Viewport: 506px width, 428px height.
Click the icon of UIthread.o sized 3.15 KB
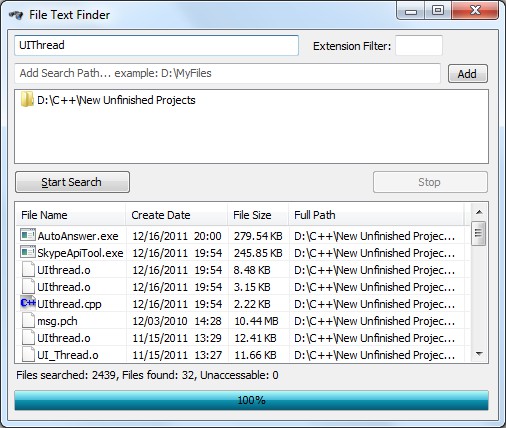[x=28, y=286]
